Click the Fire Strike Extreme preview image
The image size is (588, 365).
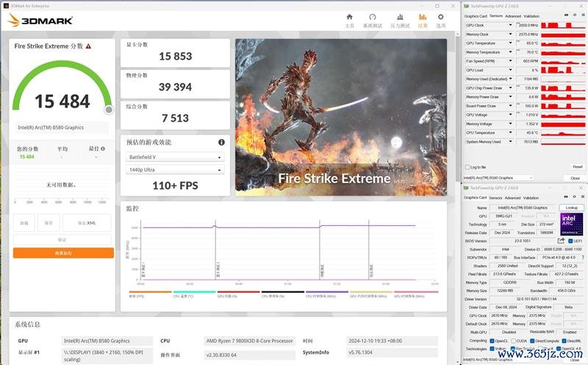341,117
